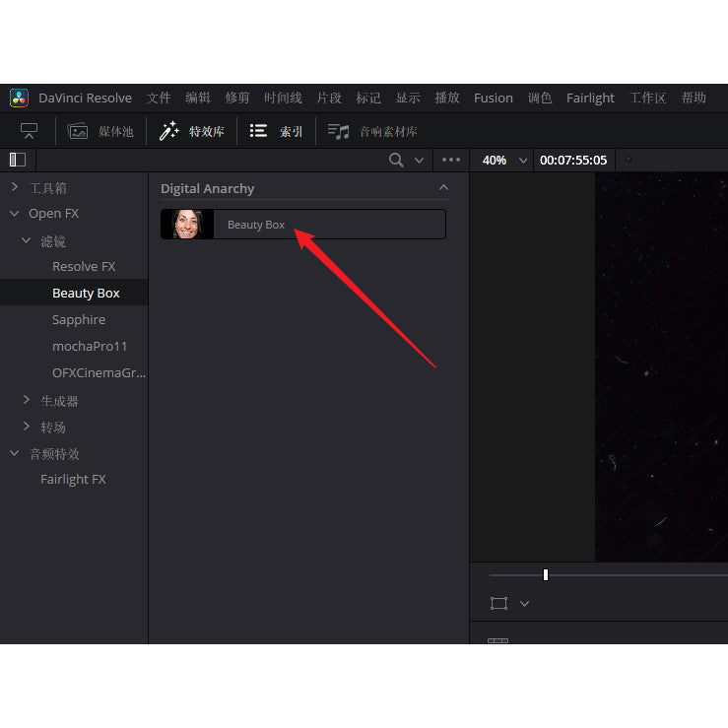
Task: Click the search magnifier icon
Action: 396,161
